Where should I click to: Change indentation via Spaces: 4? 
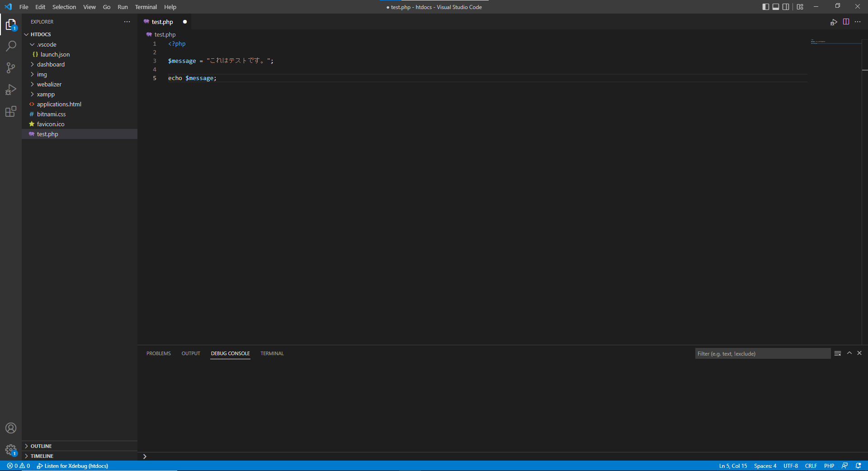click(x=765, y=466)
